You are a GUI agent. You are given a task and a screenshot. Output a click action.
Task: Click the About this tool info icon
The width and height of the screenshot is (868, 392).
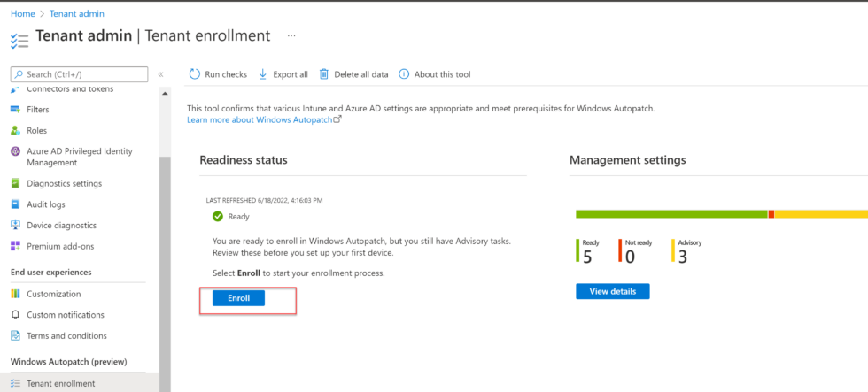[x=404, y=74]
